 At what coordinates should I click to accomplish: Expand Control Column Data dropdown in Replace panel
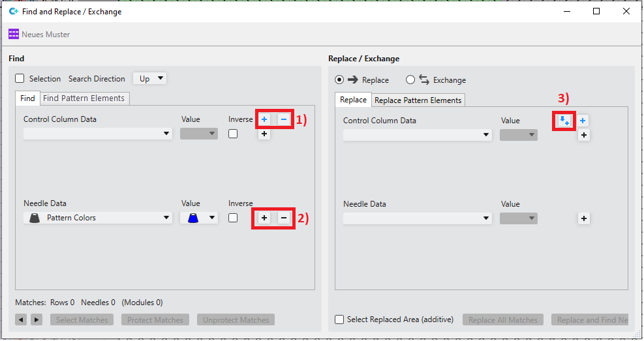pos(418,135)
